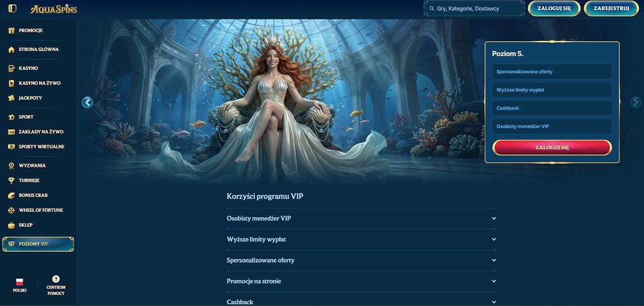Click the Kasyno slot machine icon
The height and width of the screenshot is (306, 644).
pyautogui.click(x=11, y=68)
